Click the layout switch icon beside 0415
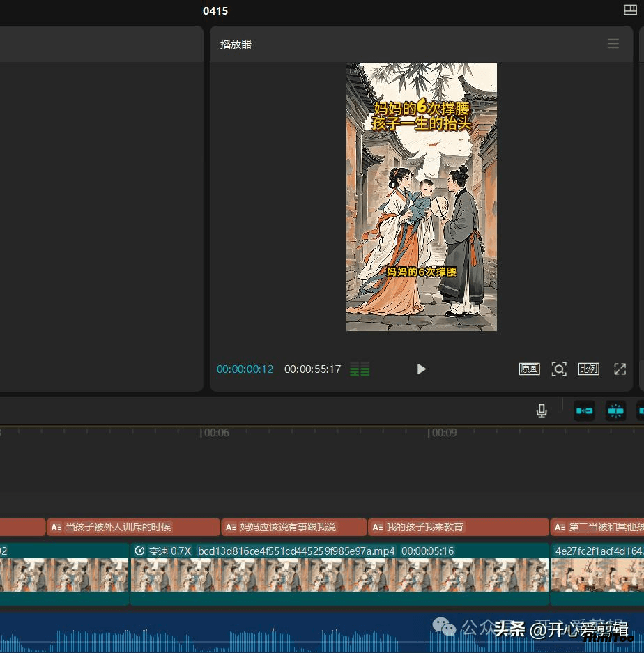644x653 pixels. pos(630,10)
